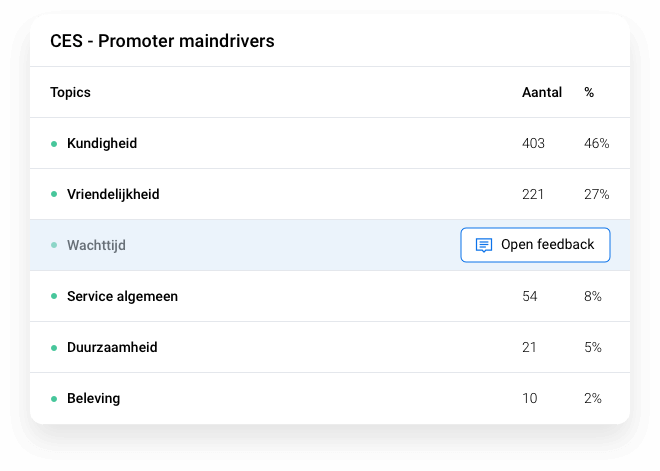
Task: Open the Service algemeen topic
Action: click(330, 296)
